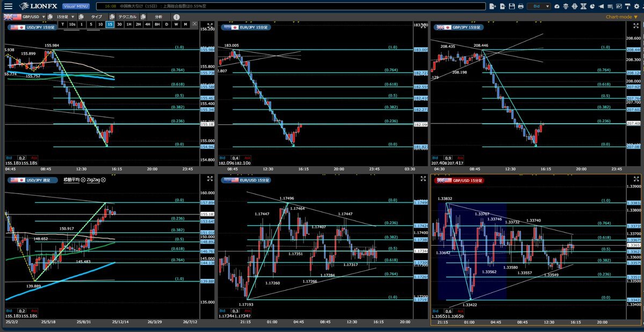Click the Visual MENU button
Screen dimensions: 644x332
[x=75, y=6]
